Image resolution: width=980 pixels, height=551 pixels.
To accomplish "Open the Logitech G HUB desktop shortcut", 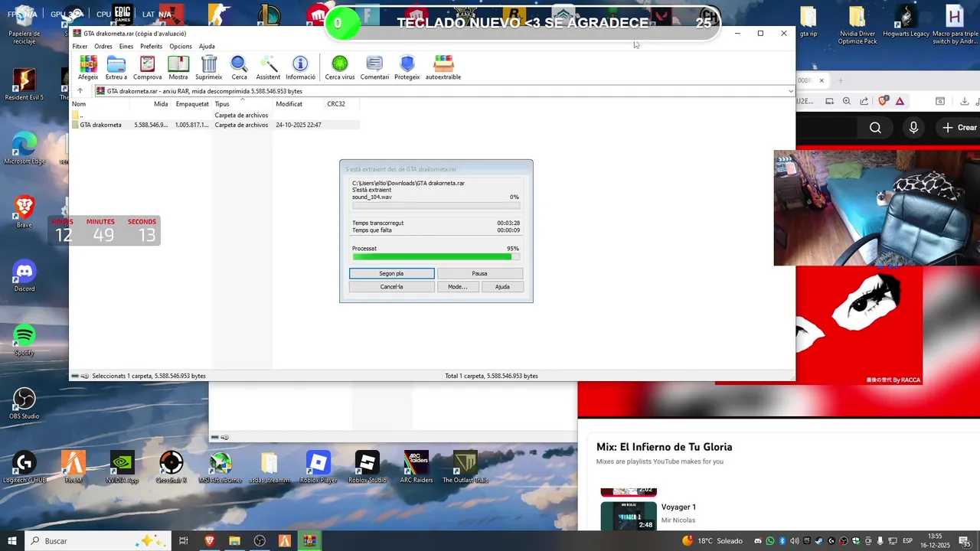I will pyautogui.click(x=24, y=467).
